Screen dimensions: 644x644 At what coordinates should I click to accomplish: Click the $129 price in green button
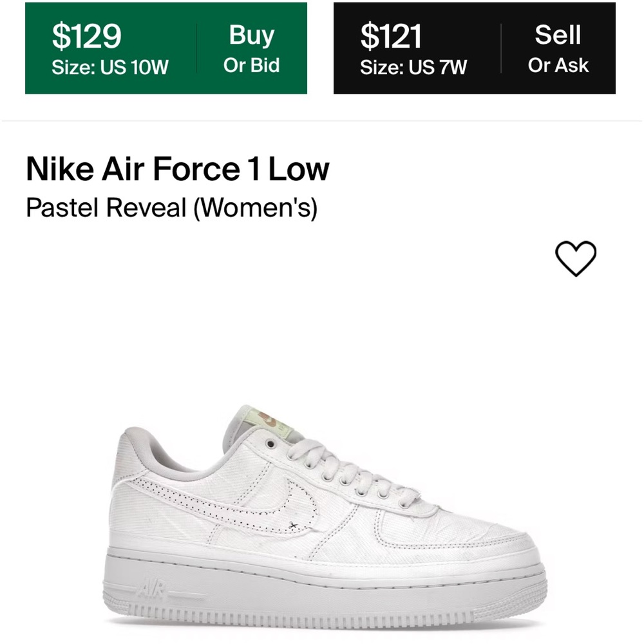point(86,36)
